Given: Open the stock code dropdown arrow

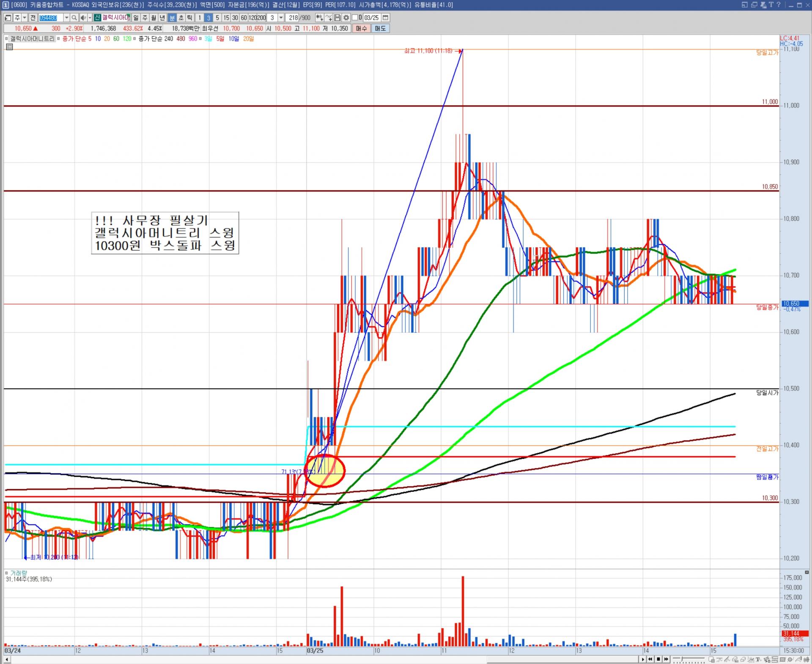Looking at the screenshot, I should 66,18.
